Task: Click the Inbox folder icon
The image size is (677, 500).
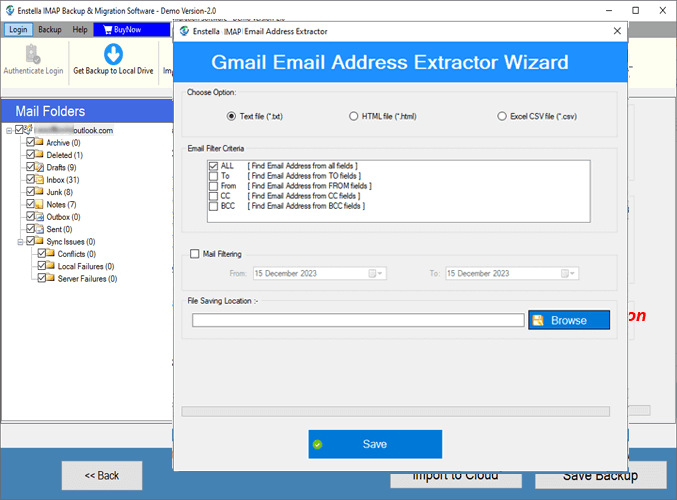Action: (39, 179)
